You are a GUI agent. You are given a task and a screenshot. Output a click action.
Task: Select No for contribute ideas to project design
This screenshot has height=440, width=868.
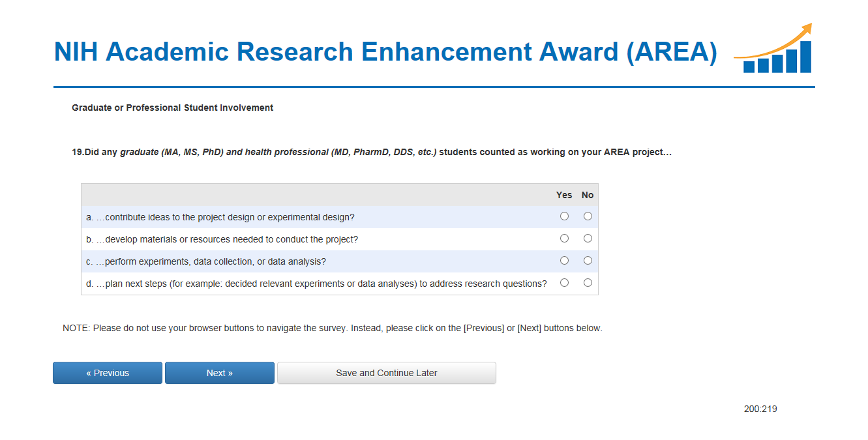[588, 216]
